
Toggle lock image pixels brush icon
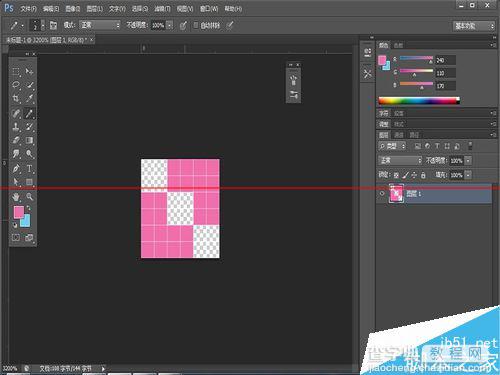click(x=405, y=175)
